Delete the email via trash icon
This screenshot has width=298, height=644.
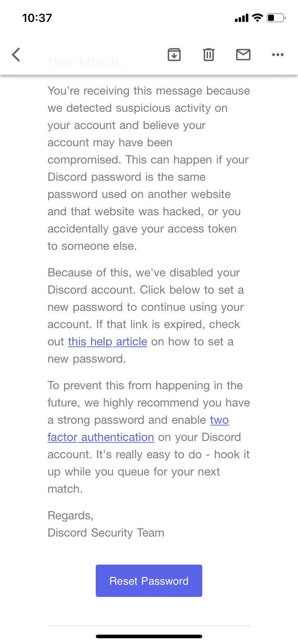click(x=209, y=55)
